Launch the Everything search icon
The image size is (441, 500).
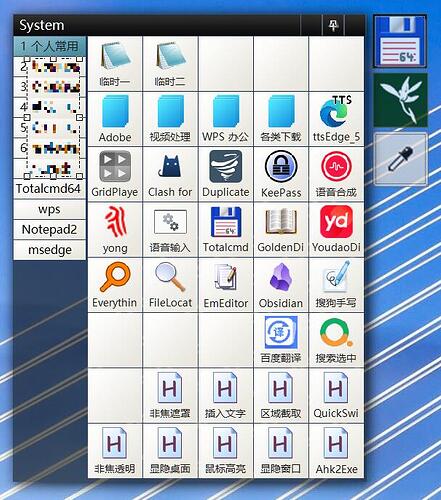115,285
